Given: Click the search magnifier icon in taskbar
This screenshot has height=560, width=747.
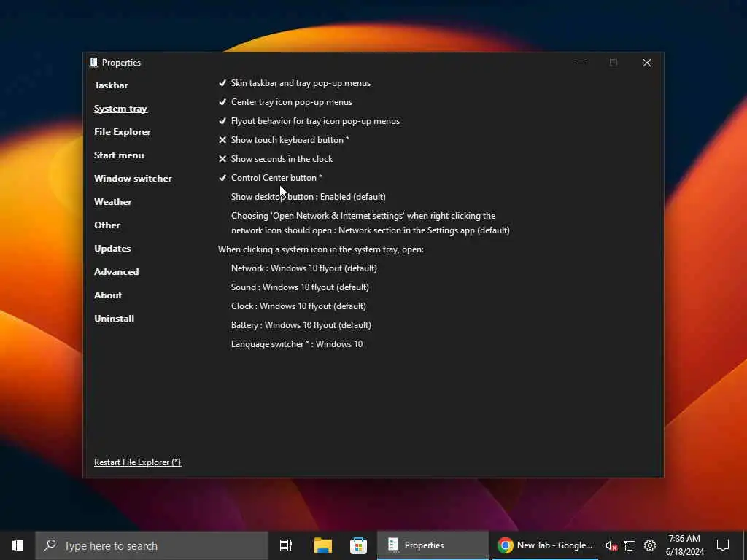Looking at the screenshot, I should click(x=50, y=545).
